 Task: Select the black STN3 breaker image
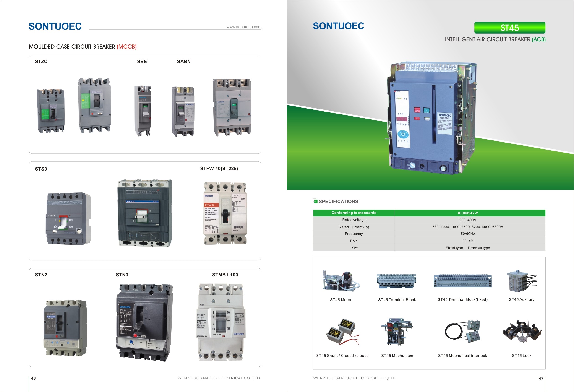pos(144,323)
